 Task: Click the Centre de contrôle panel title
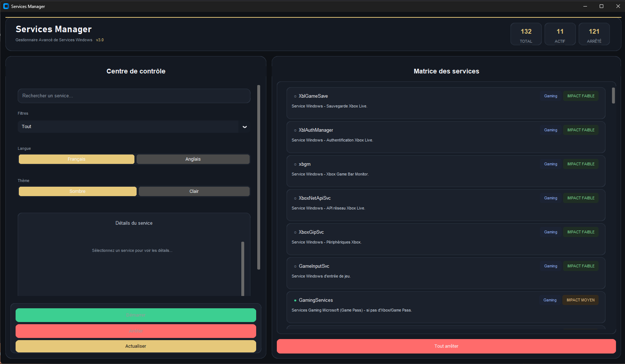click(136, 71)
